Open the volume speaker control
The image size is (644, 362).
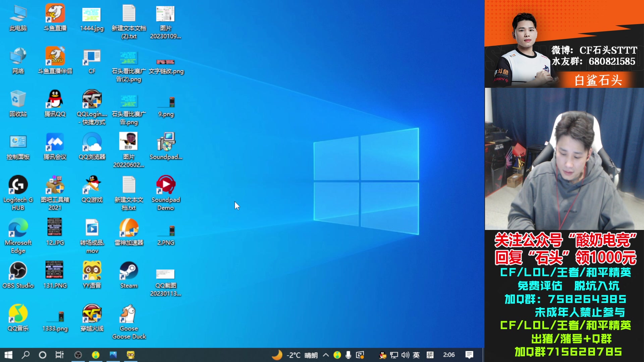pos(405,355)
